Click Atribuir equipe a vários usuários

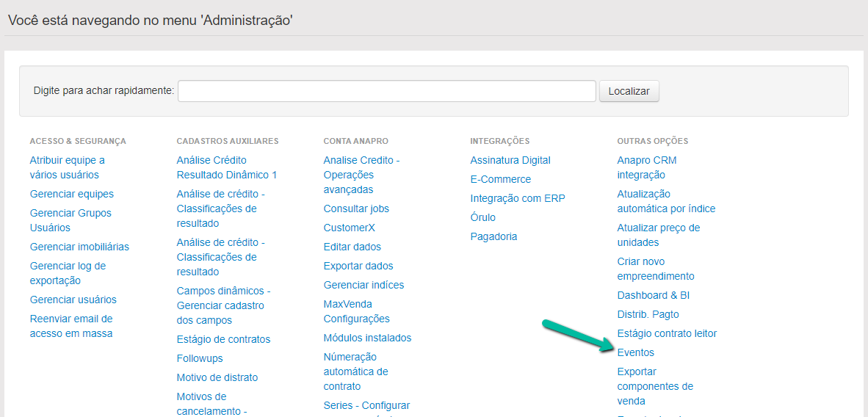[x=67, y=167]
